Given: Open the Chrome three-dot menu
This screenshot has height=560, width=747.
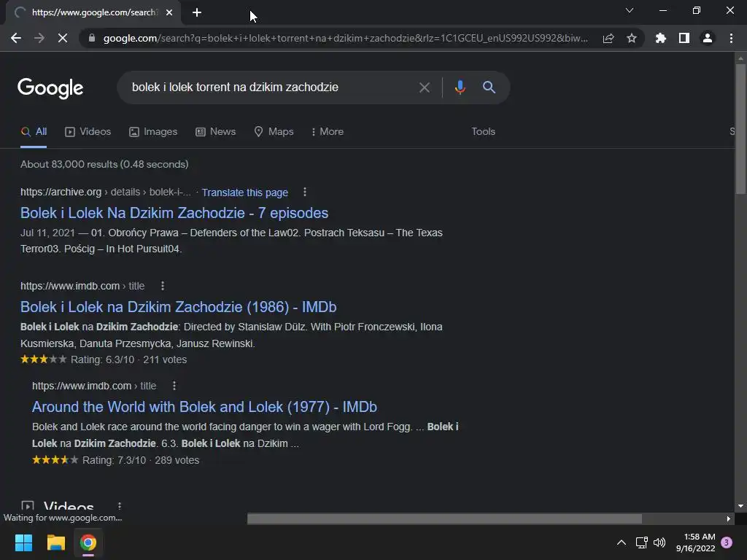Looking at the screenshot, I should tap(731, 38).
